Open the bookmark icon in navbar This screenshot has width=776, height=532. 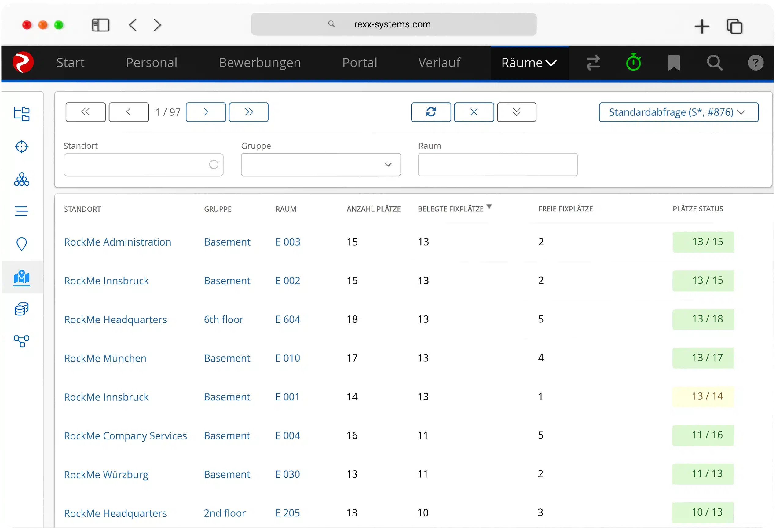[x=674, y=62]
